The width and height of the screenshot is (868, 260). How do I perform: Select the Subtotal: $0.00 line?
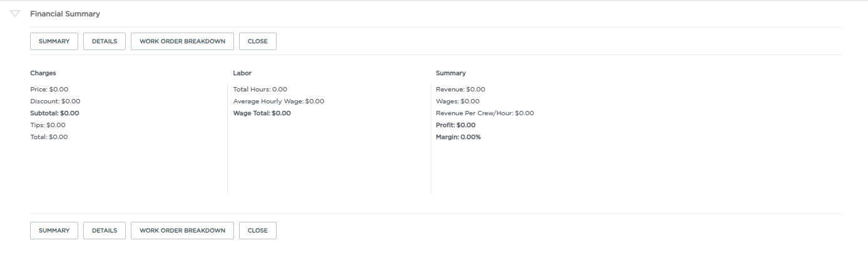point(54,113)
